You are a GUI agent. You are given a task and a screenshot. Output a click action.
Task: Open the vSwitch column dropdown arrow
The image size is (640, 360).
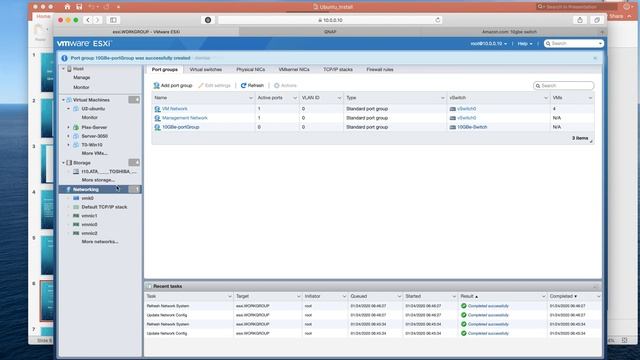coord(546,98)
